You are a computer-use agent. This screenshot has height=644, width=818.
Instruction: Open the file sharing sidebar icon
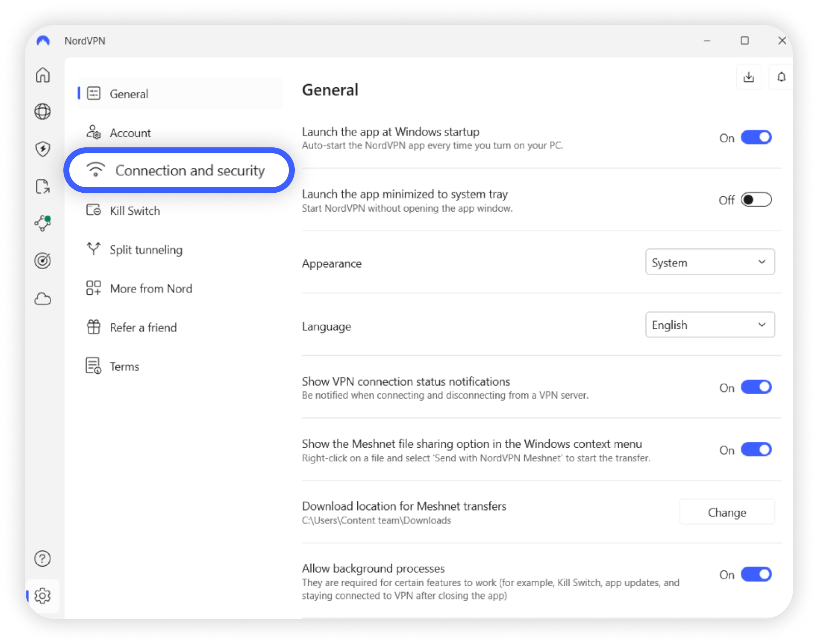pos(43,186)
